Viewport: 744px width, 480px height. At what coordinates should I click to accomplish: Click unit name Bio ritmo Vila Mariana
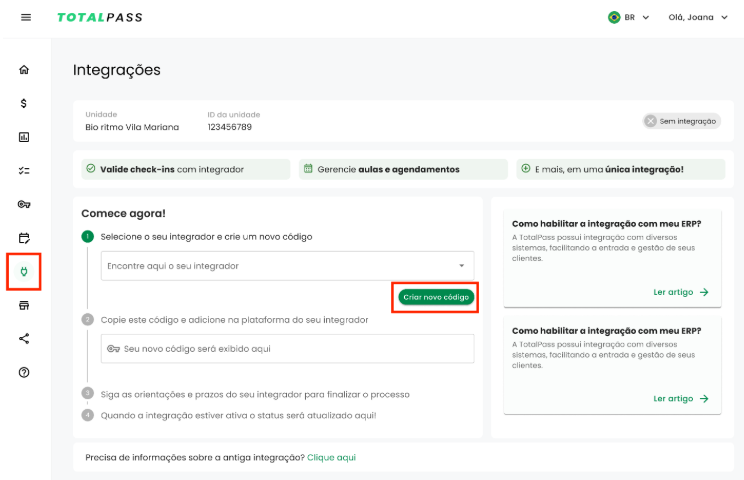[x=132, y=127]
